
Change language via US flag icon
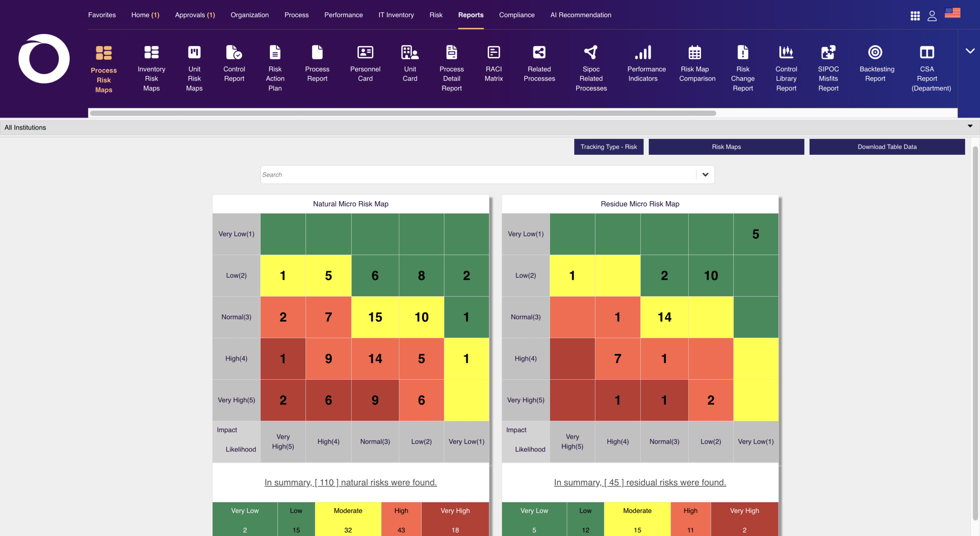coord(952,13)
